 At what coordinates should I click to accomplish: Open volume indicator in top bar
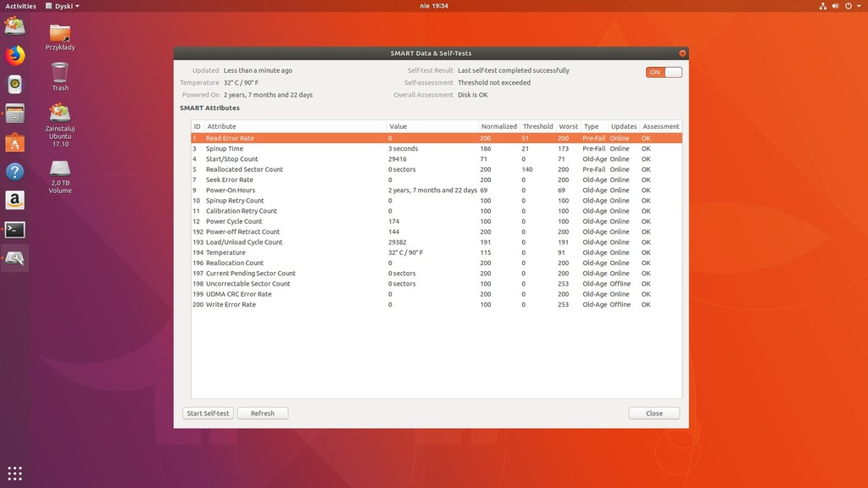pos(835,6)
